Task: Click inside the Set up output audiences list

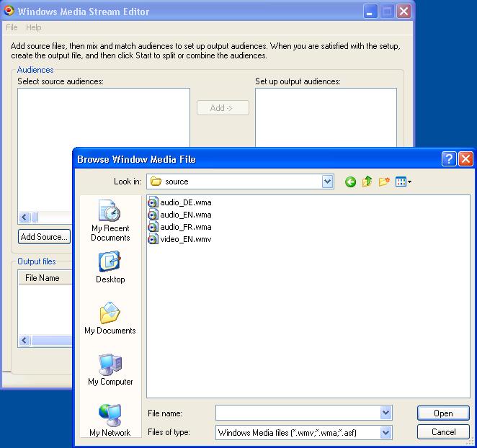Action: [x=326, y=117]
